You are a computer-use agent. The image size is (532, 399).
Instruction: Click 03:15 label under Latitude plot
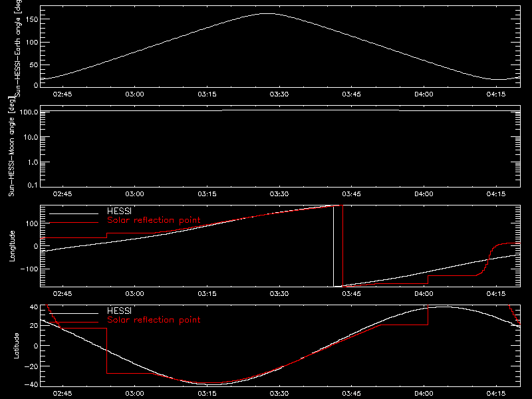[x=207, y=394]
